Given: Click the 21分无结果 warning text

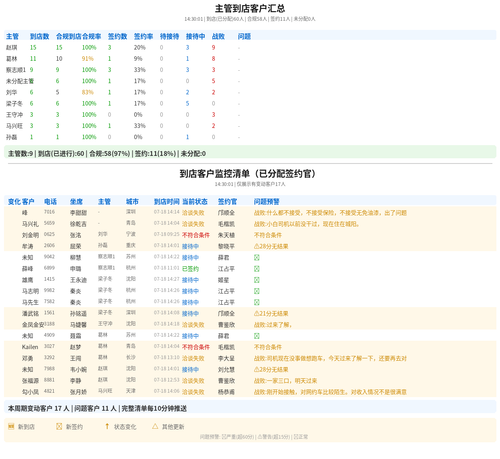Looking at the screenshot, I should (x=271, y=313).
